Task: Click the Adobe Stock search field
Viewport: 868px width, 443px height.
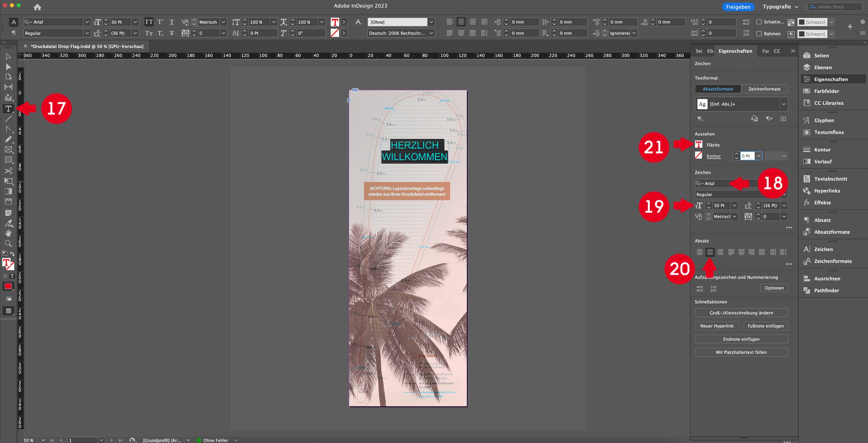Action: point(835,6)
